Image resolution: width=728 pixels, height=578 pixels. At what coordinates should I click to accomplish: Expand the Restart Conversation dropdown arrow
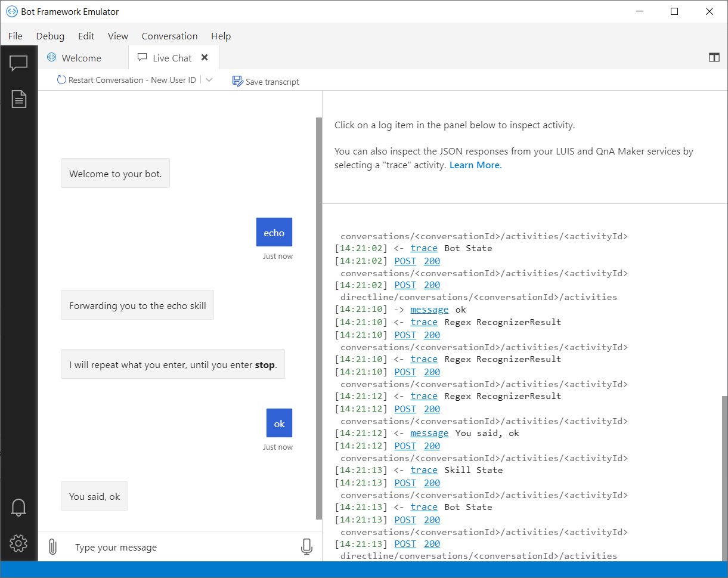(x=209, y=80)
